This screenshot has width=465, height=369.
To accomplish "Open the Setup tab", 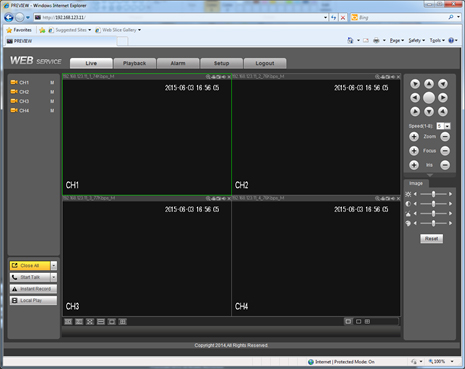I will pyautogui.click(x=221, y=63).
